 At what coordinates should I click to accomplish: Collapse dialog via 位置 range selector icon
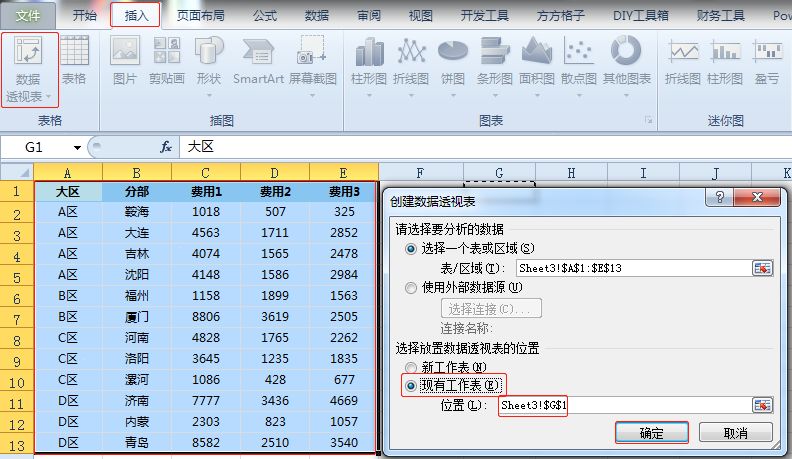(762, 405)
